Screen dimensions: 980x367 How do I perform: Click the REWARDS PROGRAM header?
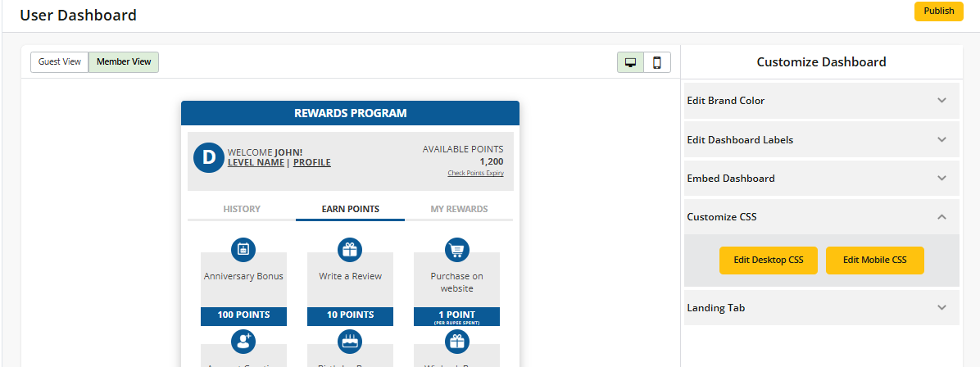pyautogui.click(x=350, y=113)
